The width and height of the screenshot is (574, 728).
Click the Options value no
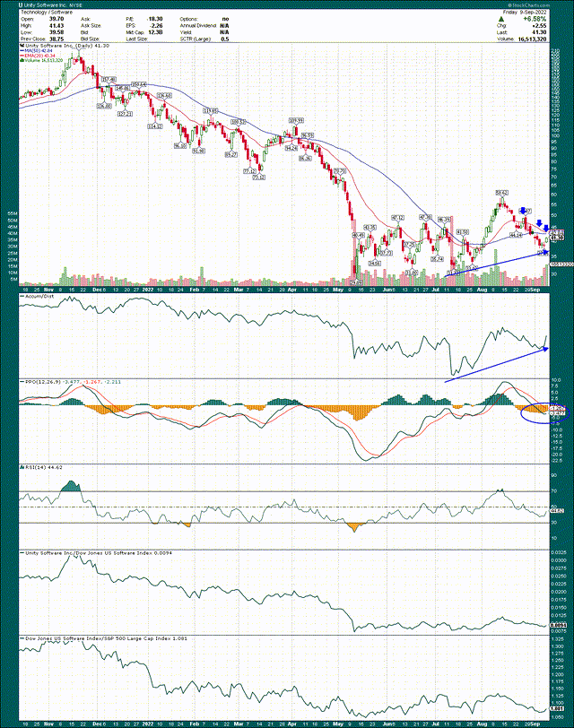225,19
